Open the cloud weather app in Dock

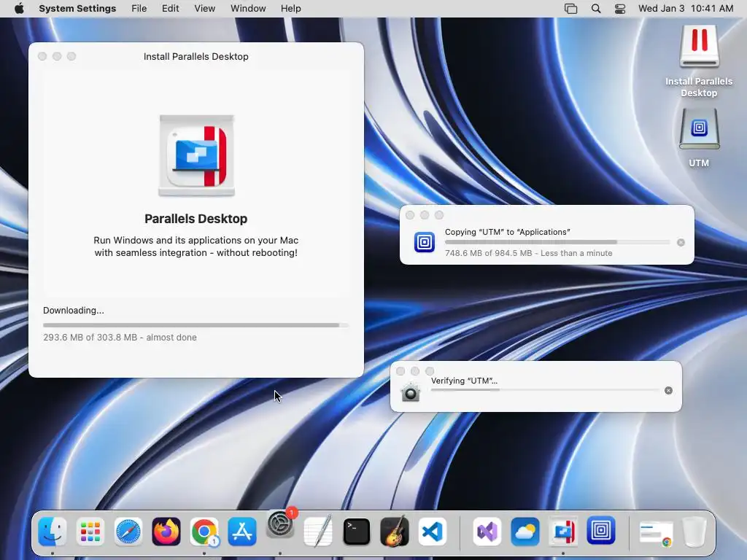point(525,531)
